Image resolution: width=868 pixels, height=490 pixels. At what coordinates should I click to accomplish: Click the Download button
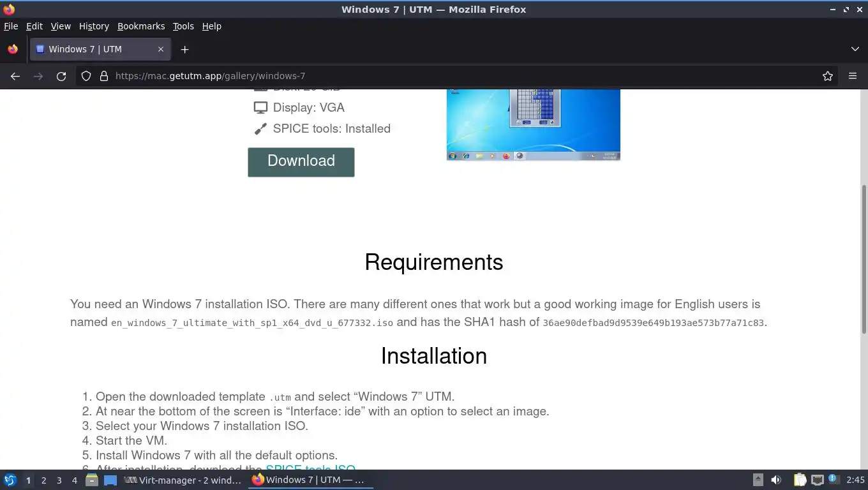click(x=301, y=162)
